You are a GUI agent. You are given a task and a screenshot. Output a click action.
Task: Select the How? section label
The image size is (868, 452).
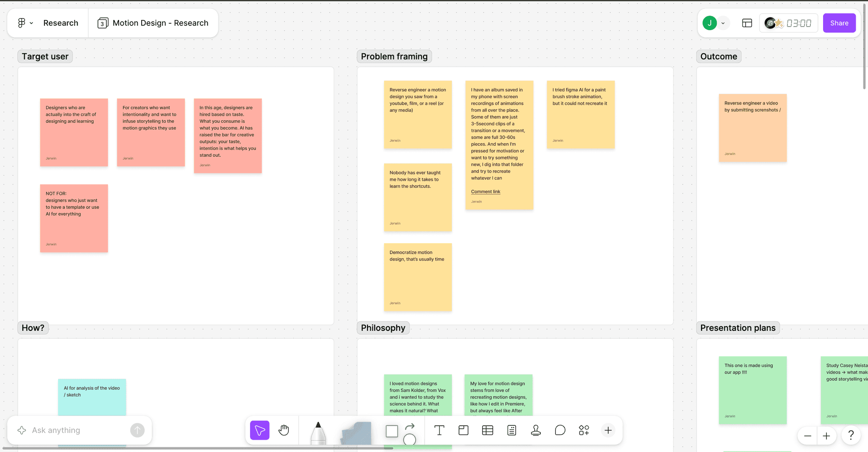click(x=33, y=328)
